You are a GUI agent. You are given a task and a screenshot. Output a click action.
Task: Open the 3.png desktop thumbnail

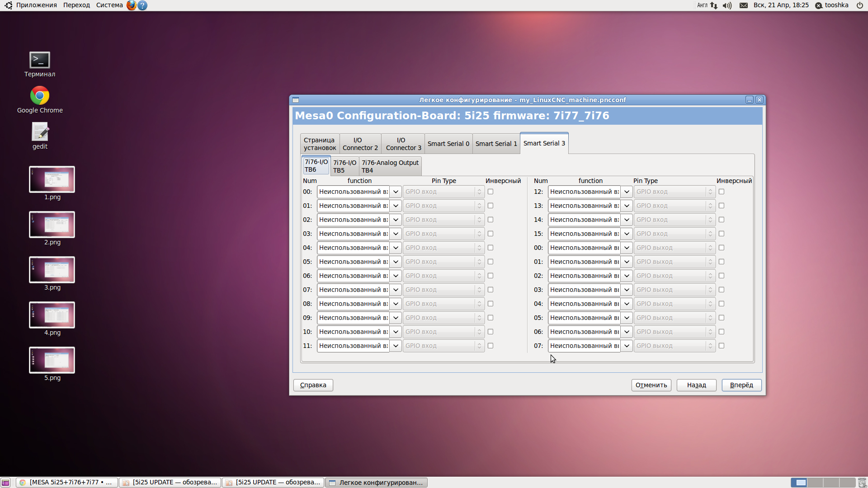pos(52,270)
